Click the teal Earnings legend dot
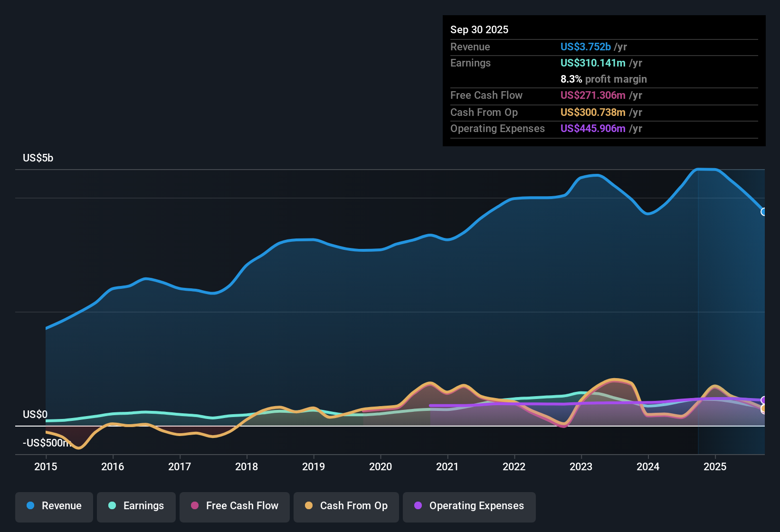 tap(112, 506)
